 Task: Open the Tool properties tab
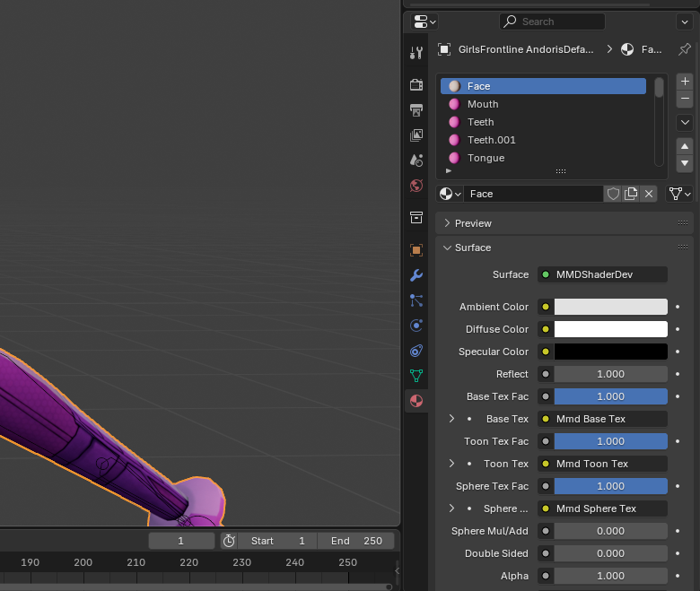point(416,53)
